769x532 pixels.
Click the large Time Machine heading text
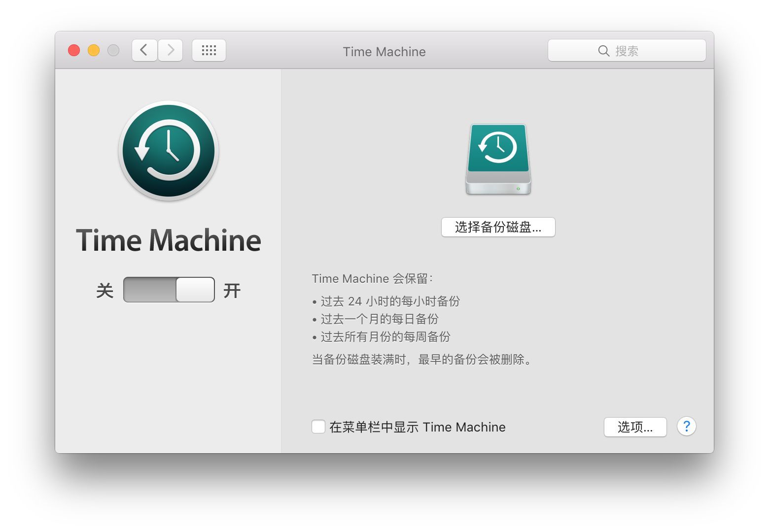(x=169, y=240)
